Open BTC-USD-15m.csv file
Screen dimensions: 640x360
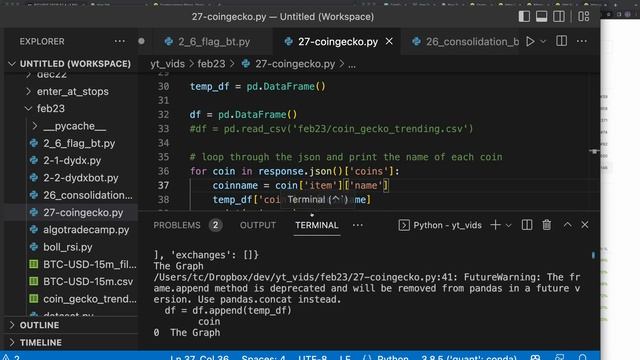[x=88, y=282]
